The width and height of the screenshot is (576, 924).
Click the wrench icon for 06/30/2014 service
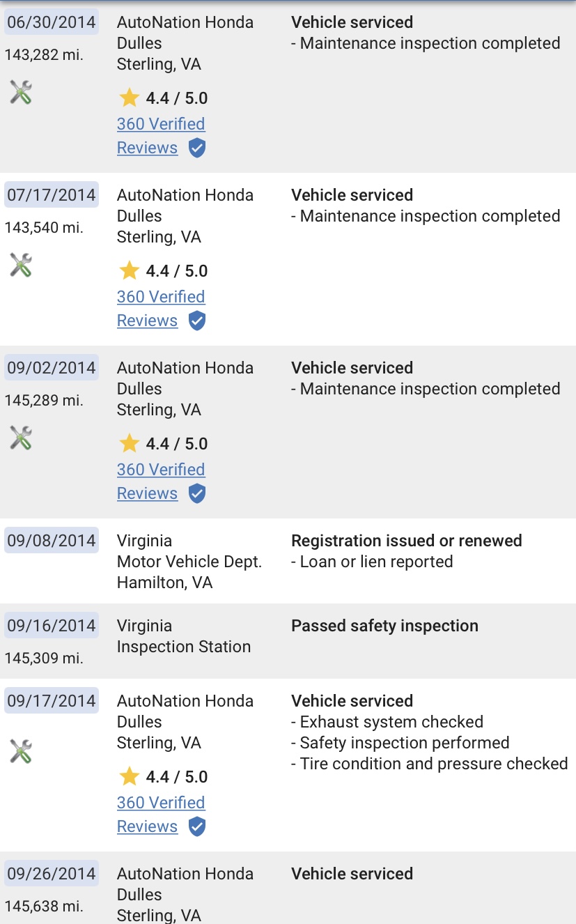tap(21, 92)
